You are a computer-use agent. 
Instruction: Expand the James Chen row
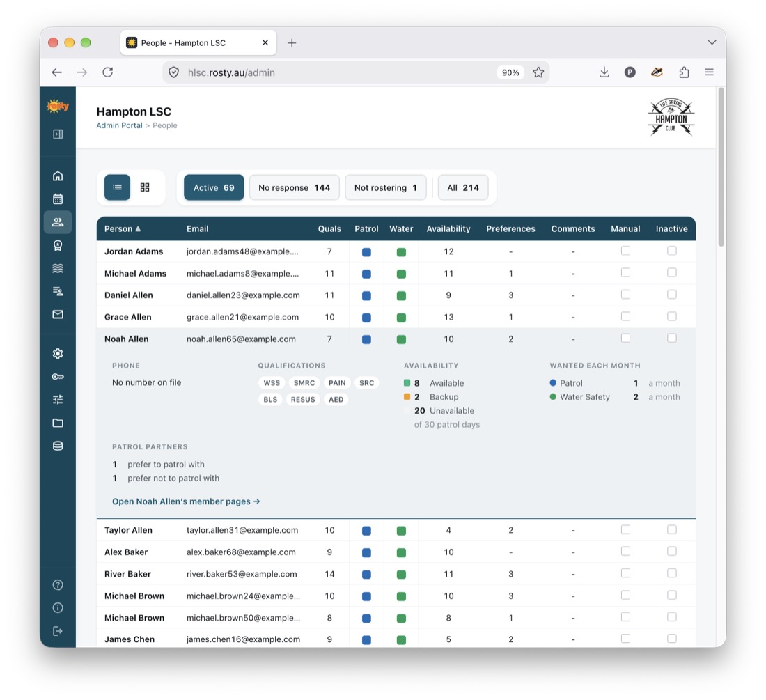tap(396, 639)
